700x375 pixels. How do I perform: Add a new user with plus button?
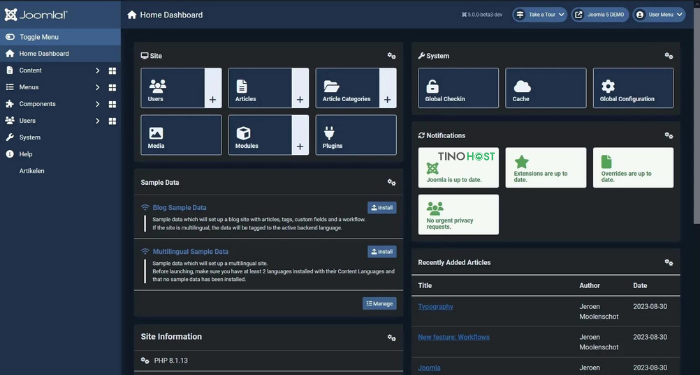pyautogui.click(x=213, y=88)
